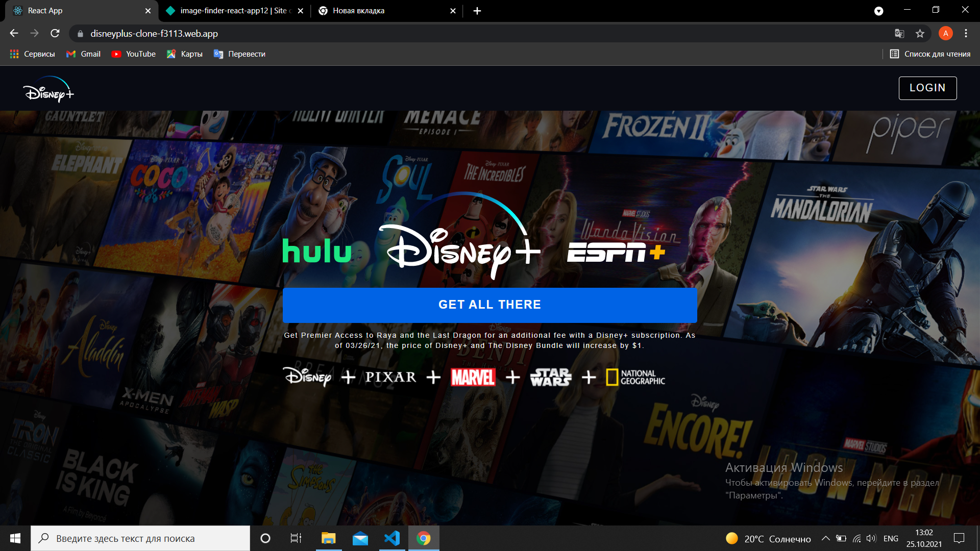The image size is (980, 551).
Task: Click the Disney brand logo in bottom row
Action: tap(307, 377)
